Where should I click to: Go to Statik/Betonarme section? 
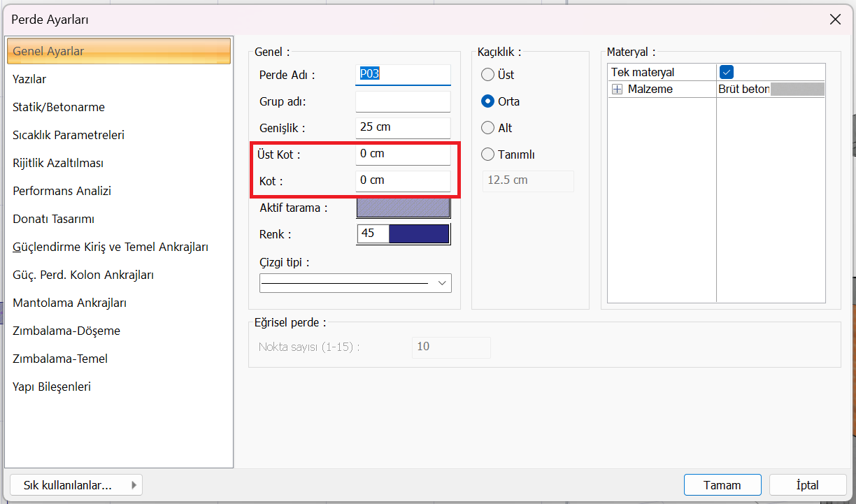pyautogui.click(x=59, y=107)
